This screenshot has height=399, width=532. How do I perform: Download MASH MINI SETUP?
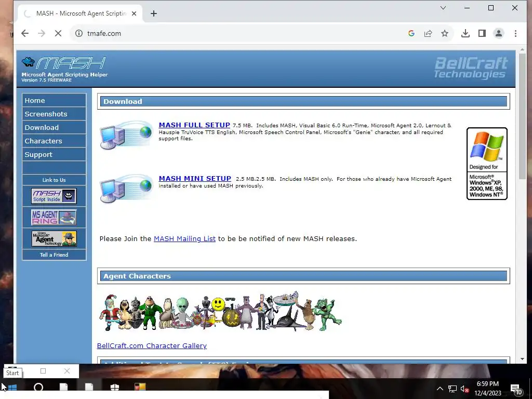click(195, 179)
